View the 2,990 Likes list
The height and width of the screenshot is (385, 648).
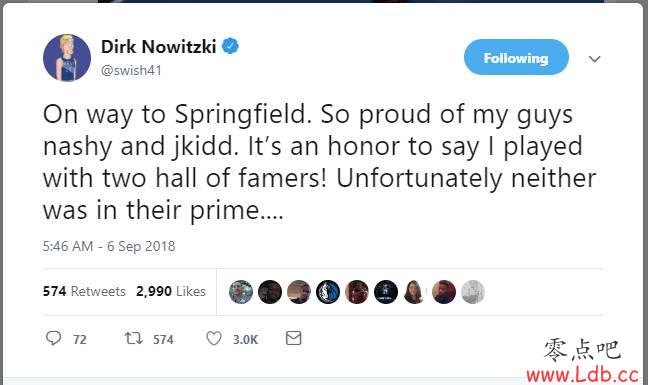[171, 291]
